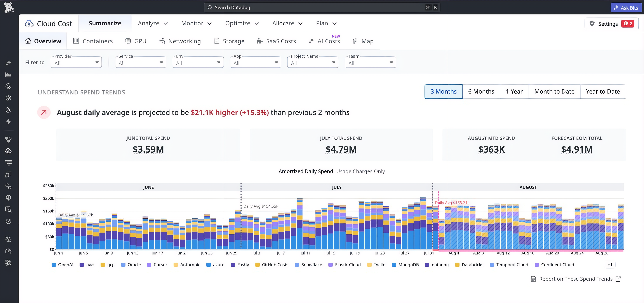
Task: Click the red alert badge showing 2
Action: coord(628,23)
